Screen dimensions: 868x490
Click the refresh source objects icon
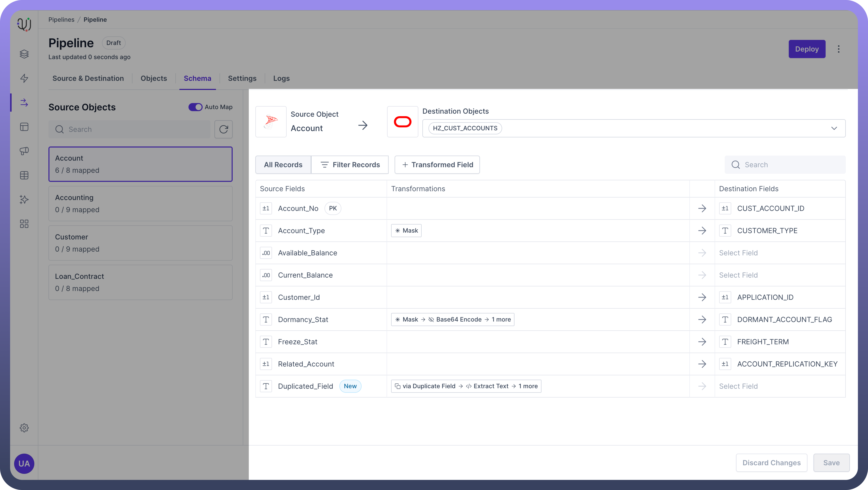223,129
